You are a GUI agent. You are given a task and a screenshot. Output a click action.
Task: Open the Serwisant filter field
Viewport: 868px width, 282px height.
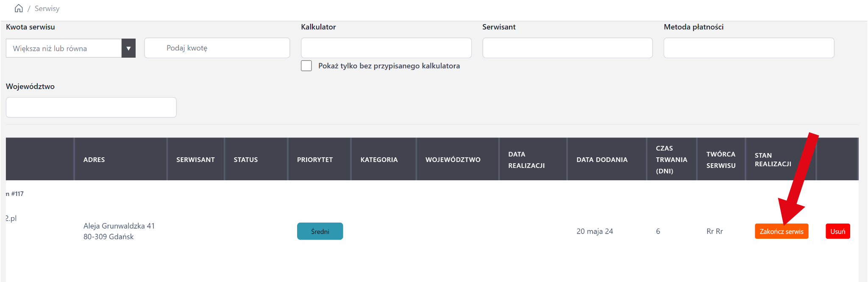click(567, 48)
